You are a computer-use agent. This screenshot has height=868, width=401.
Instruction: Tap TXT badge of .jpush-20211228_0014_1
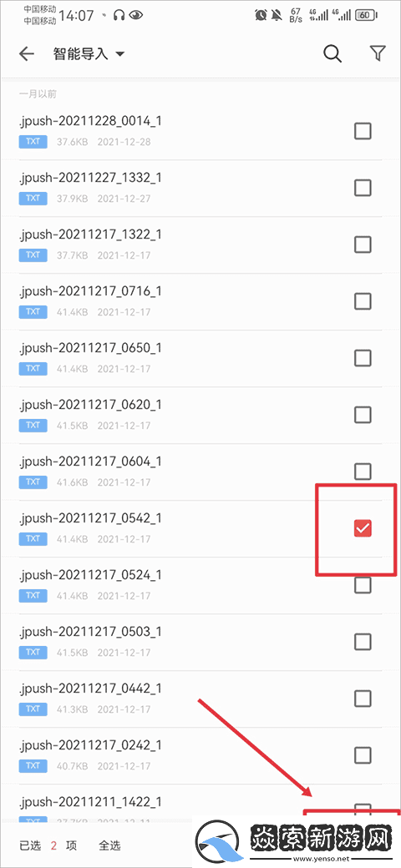click(33, 142)
